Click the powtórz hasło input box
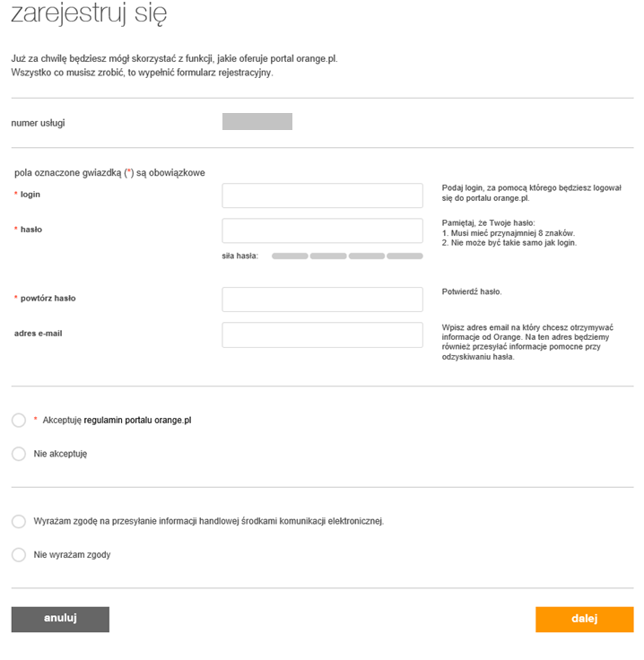The image size is (644, 660). (x=322, y=300)
